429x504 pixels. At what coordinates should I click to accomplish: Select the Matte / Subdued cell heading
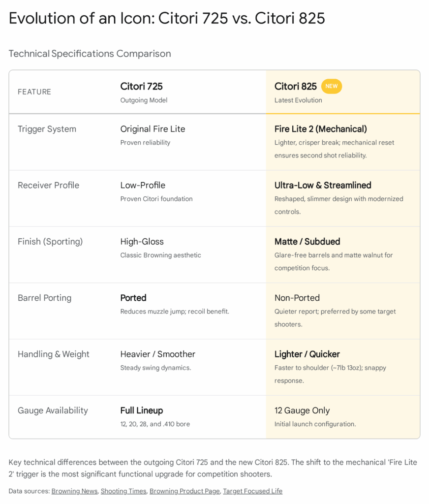[307, 242]
